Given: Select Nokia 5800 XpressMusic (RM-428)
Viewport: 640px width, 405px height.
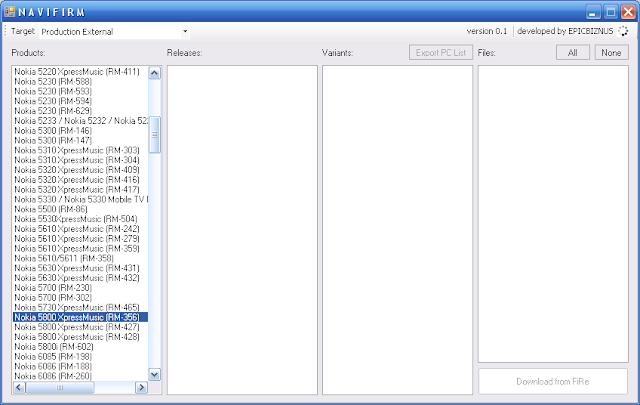Looking at the screenshot, I should click(80, 337).
